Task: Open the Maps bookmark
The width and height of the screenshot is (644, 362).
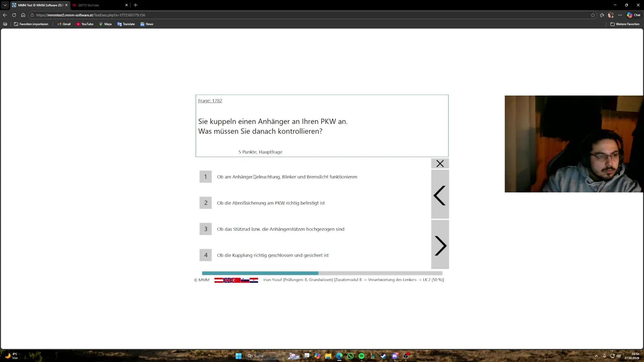Action: [105, 24]
